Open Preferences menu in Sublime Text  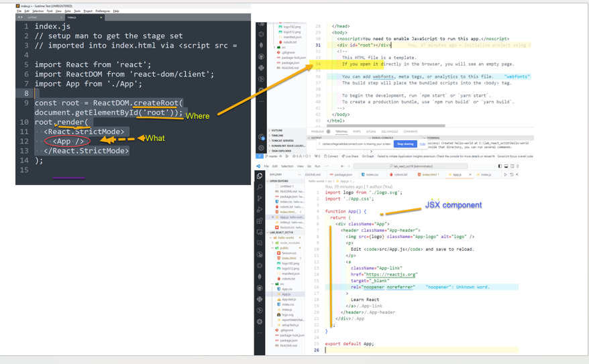point(103,11)
